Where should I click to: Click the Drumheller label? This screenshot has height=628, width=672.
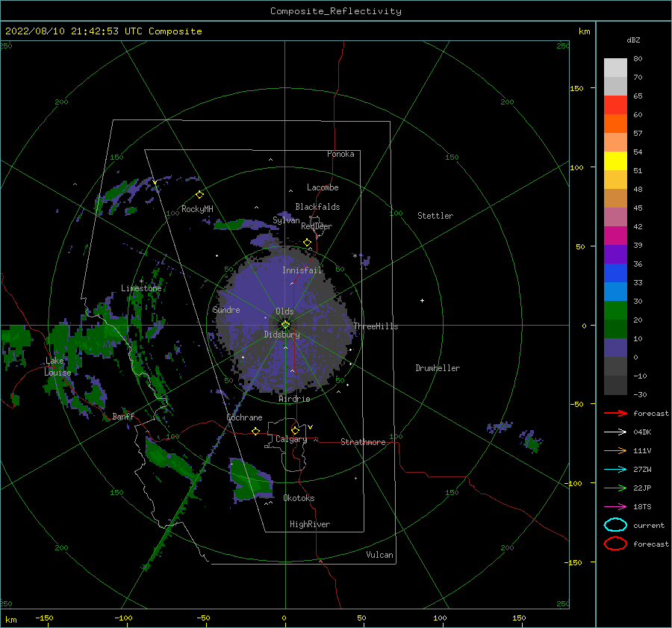pyautogui.click(x=438, y=368)
